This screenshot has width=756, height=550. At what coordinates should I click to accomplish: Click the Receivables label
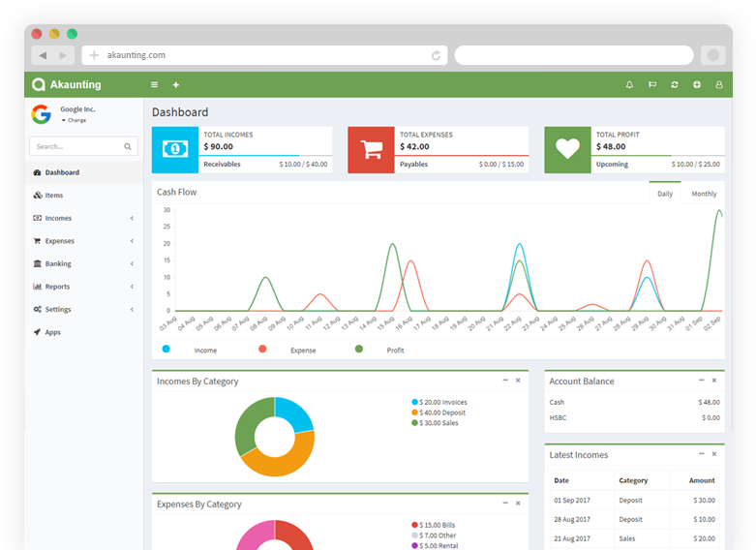222,164
